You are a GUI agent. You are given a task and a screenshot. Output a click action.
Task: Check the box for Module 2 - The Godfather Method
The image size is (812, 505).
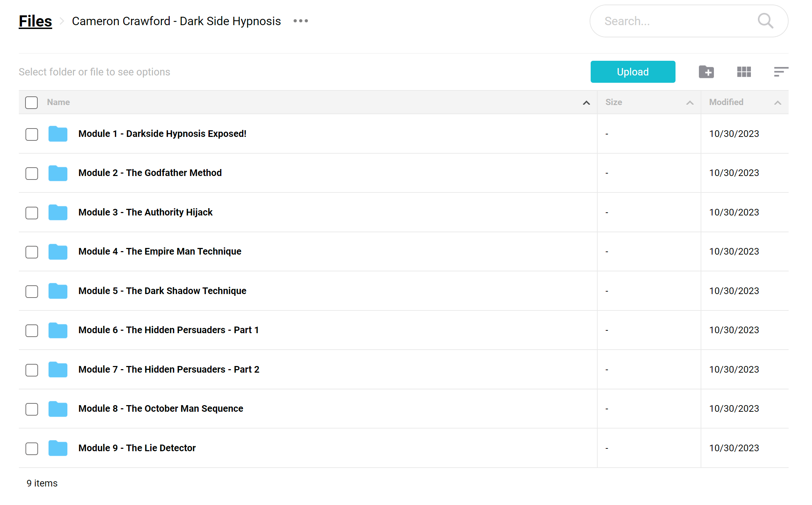point(32,173)
